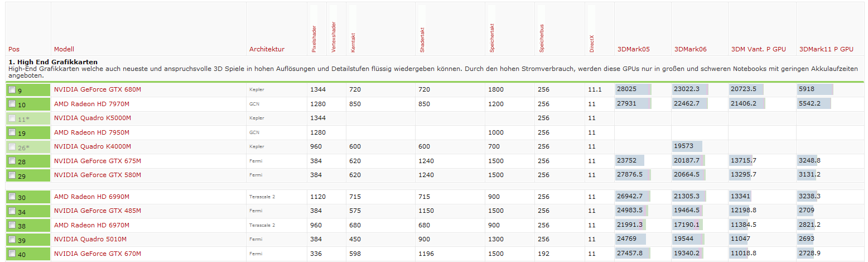Enable the checkbox for position 34

[12, 211]
